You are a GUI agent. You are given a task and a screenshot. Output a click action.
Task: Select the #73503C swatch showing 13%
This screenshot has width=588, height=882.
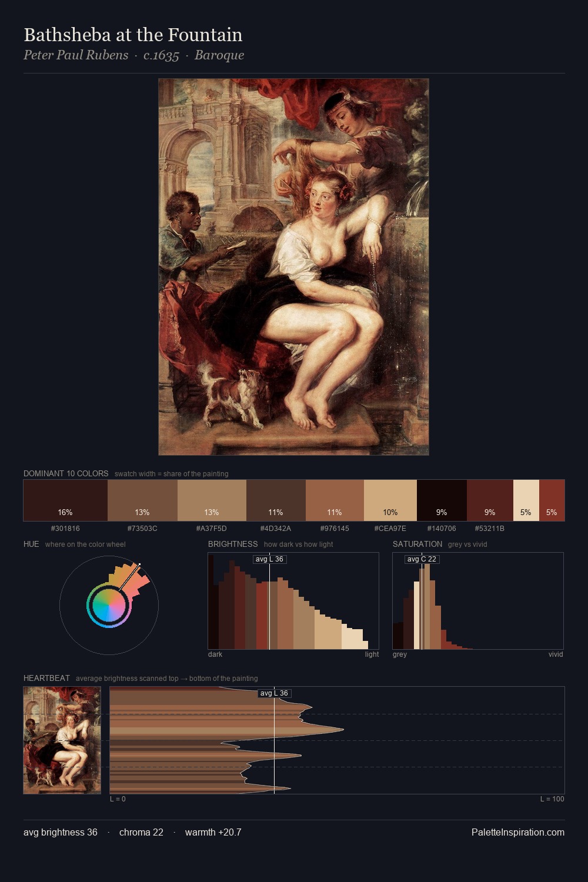click(x=142, y=500)
